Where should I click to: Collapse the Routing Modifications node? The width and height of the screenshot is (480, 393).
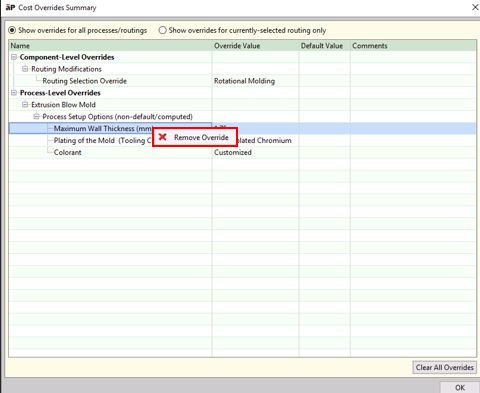pos(25,69)
